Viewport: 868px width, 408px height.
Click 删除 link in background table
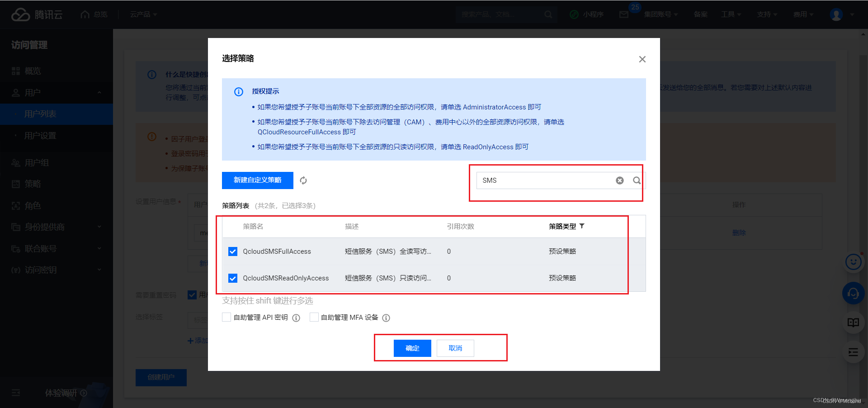coord(739,232)
